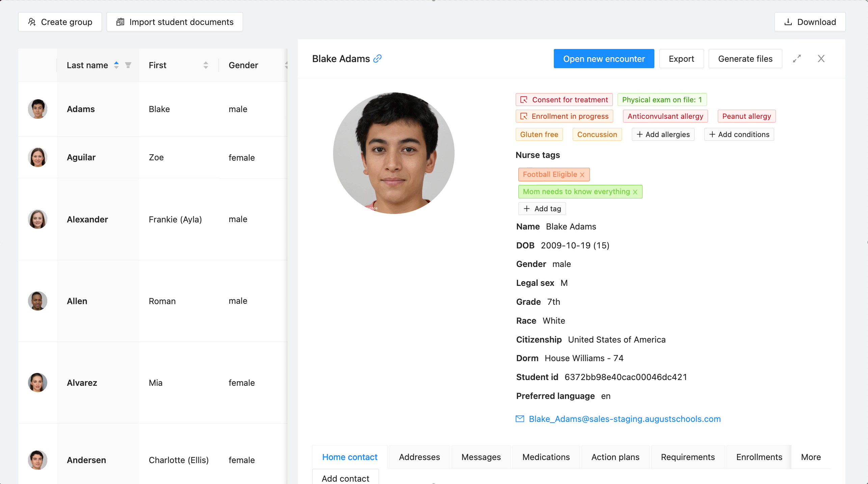Switch to the Addresses tab
Viewport: 868px width, 484px height.
pyautogui.click(x=419, y=457)
